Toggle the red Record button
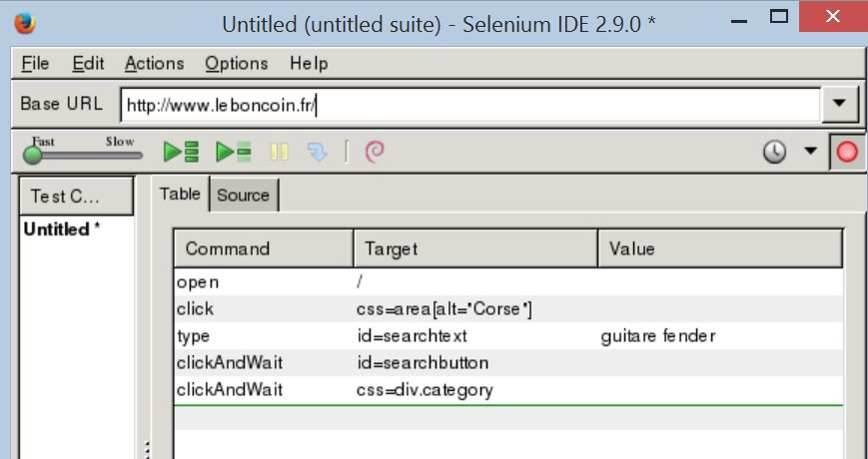 (x=847, y=153)
